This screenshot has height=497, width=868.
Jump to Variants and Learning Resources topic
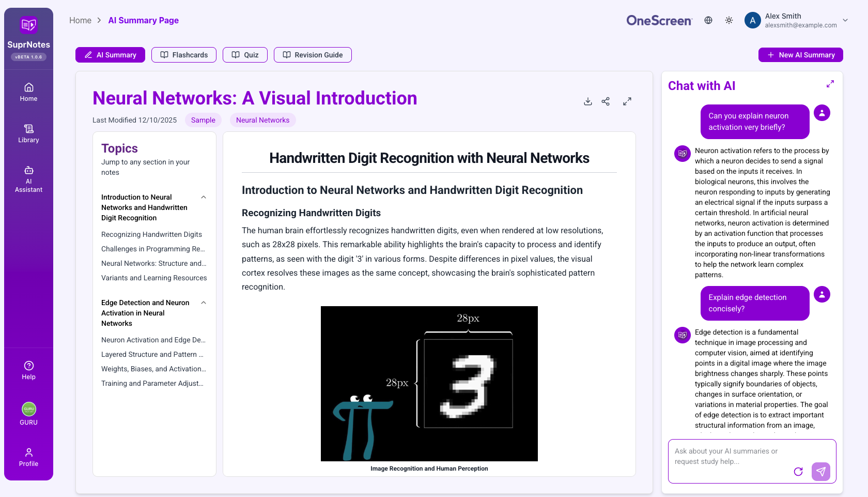tap(154, 278)
